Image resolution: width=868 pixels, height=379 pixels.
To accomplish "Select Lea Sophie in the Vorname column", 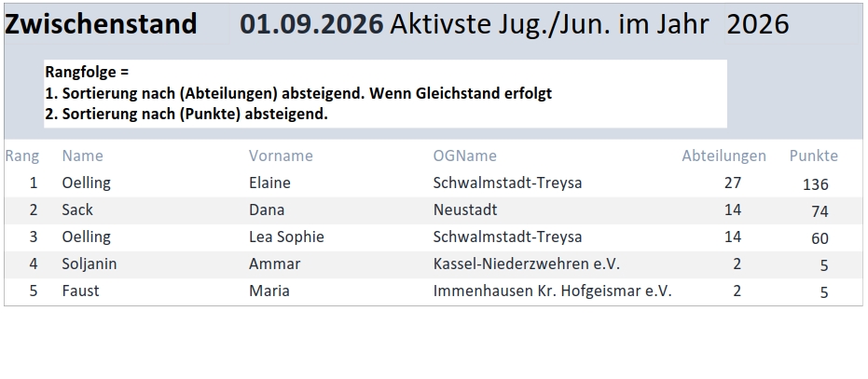I will click(x=286, y=237).
